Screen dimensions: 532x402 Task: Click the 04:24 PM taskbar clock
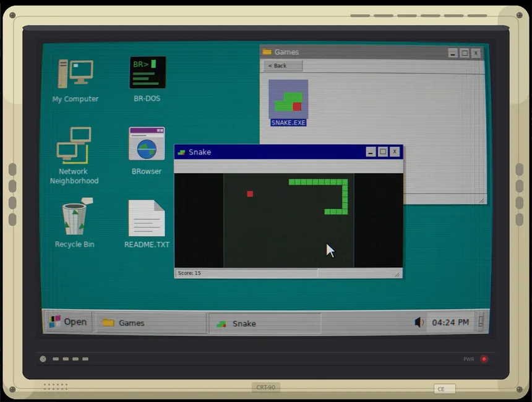click(450, 322)
